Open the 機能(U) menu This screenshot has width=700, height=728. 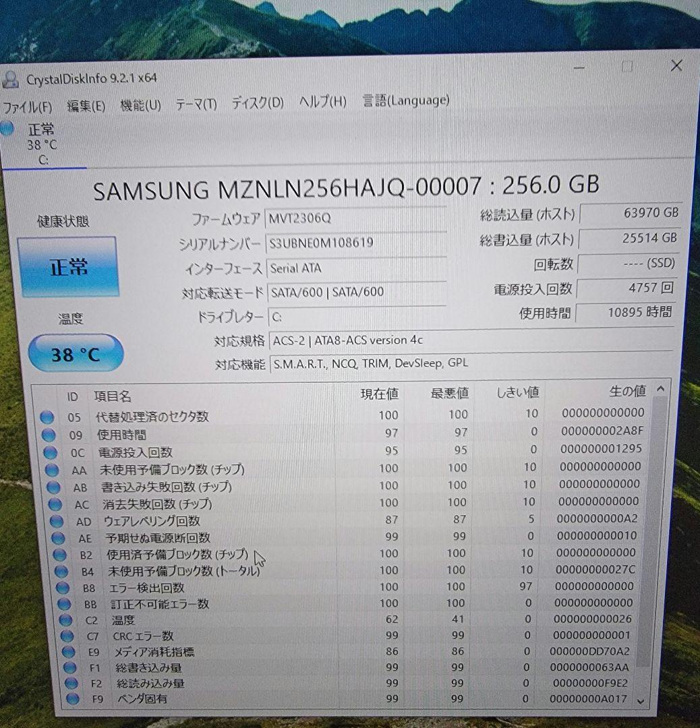point(140,105)
